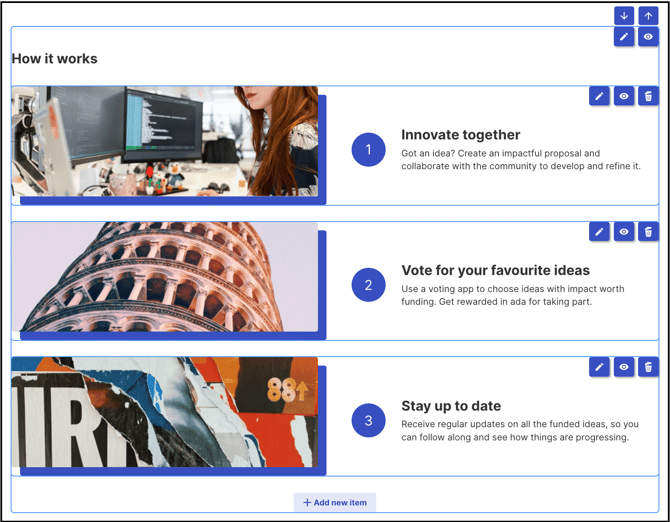The image size is (670, 522).
Task: Hide the Stay up to date item
Action: tap(624, 367)
